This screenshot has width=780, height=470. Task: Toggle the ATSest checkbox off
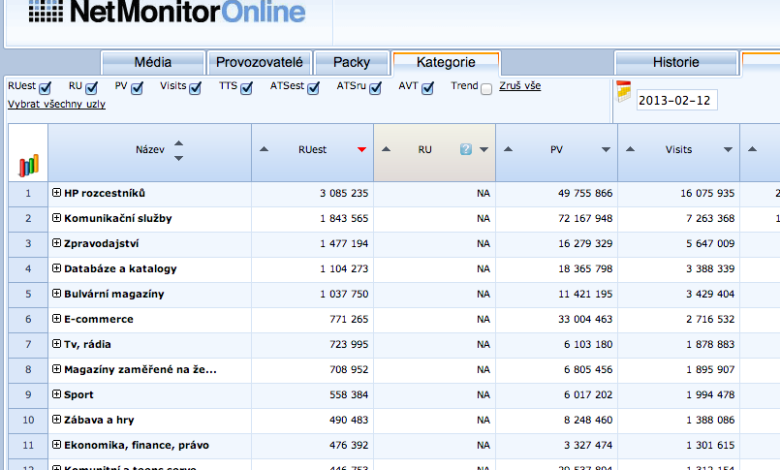coord(313,89)
